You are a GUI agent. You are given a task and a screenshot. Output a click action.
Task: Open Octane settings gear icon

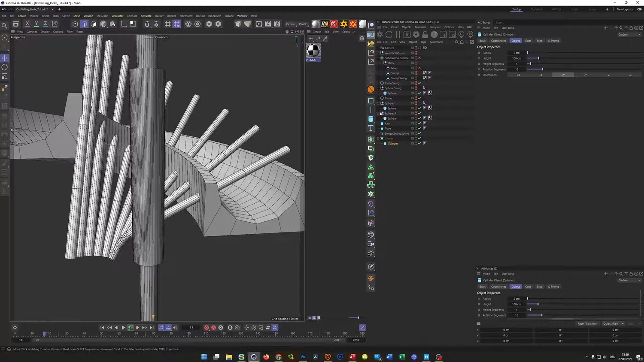pos(416,34)
